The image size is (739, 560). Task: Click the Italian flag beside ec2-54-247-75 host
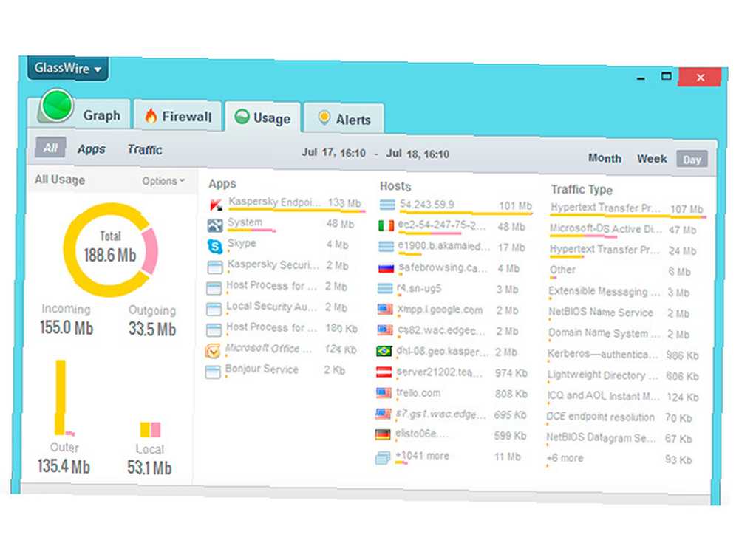386,226
